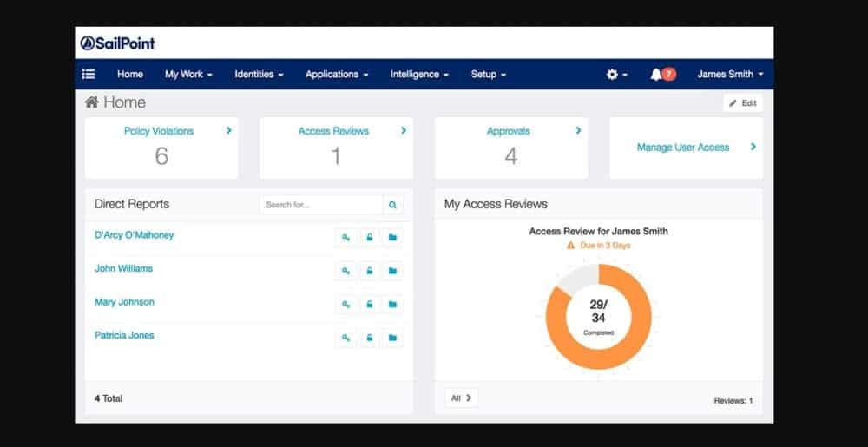Open the Intelligence menu
Viewport: 868px width, 447px height.
419,75
